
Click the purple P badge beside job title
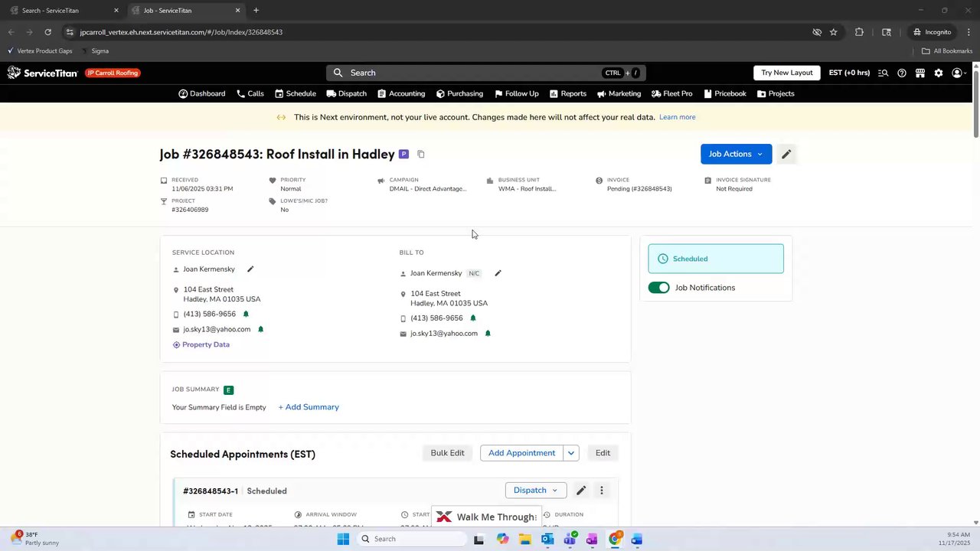click(x=403, y=155)
